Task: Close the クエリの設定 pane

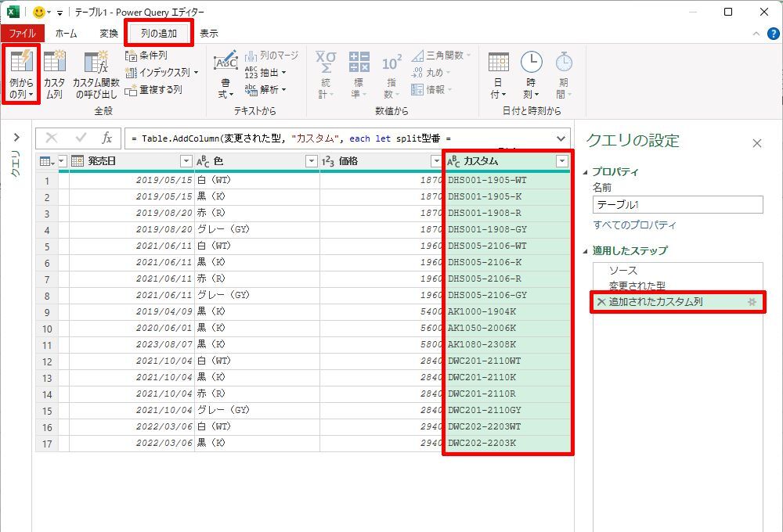Action: click(756, 143)
